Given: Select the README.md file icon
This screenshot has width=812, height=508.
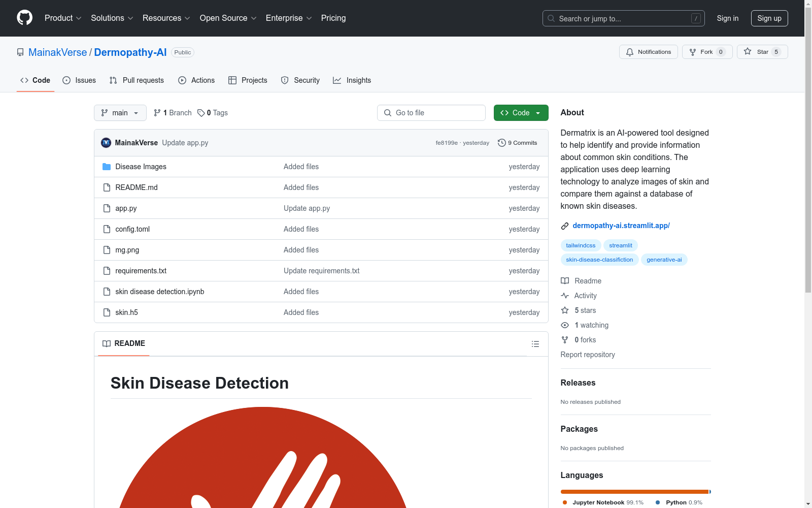Looking at the screenshot, I should click(107, 187).
